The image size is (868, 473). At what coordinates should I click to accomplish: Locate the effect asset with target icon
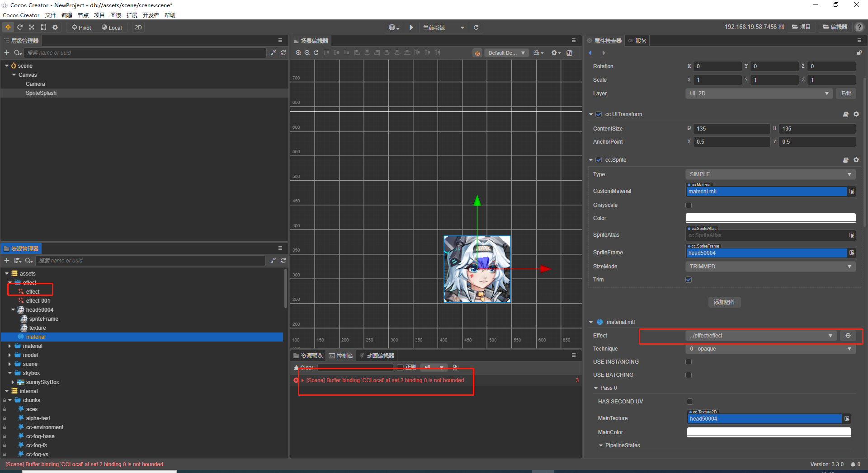tap(848, 336)
